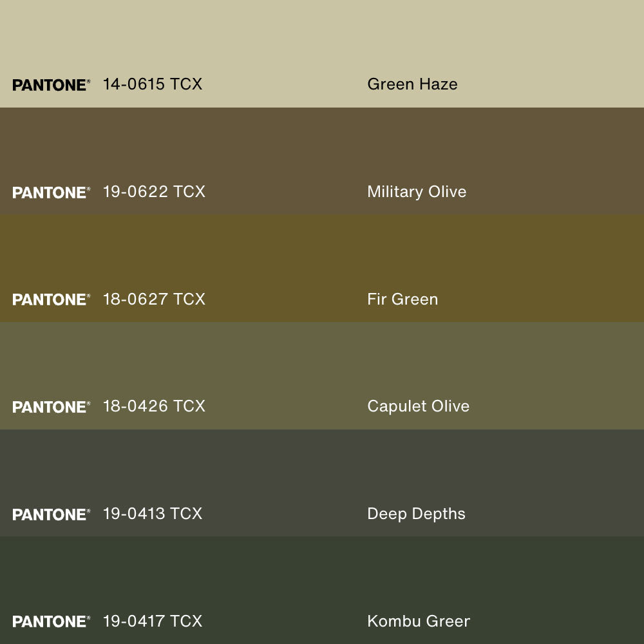Click the 14-0615 TCX color code

point(153,84)
